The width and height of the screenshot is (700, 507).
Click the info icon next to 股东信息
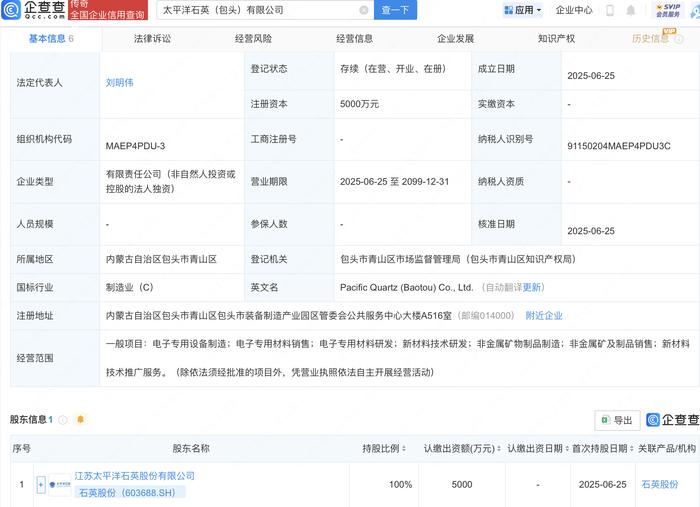pyautogui.click(x=63, y=420)
